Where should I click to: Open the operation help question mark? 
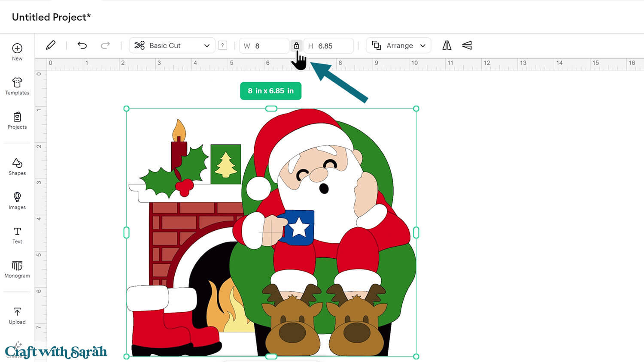(x=222, y=45)
